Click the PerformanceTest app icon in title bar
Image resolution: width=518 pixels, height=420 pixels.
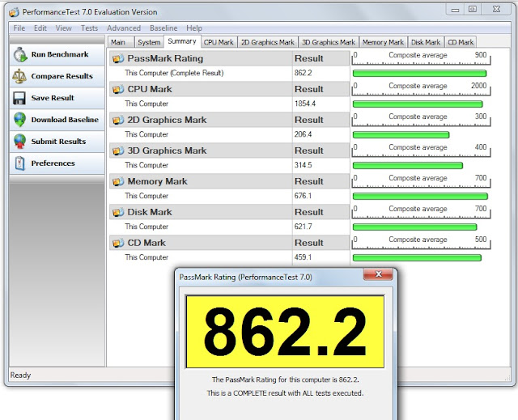(14, 12)
